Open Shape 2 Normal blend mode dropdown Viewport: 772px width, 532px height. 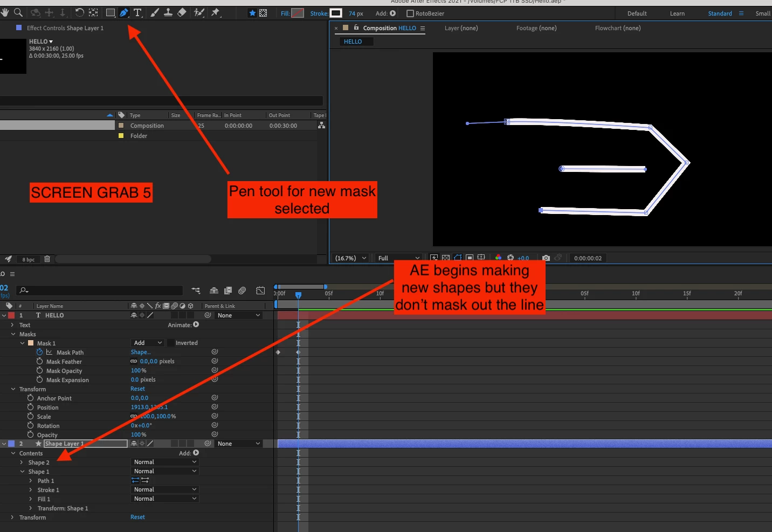click(x=165, y=462)
